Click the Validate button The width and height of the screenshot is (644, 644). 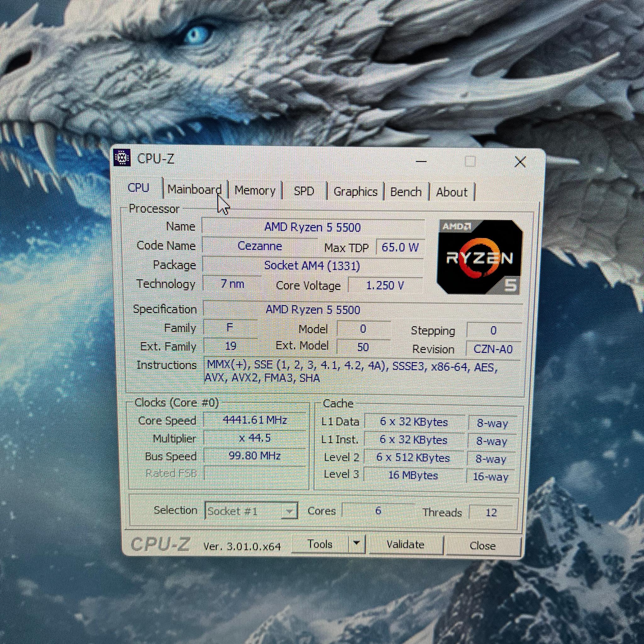(x=405, y=545)
